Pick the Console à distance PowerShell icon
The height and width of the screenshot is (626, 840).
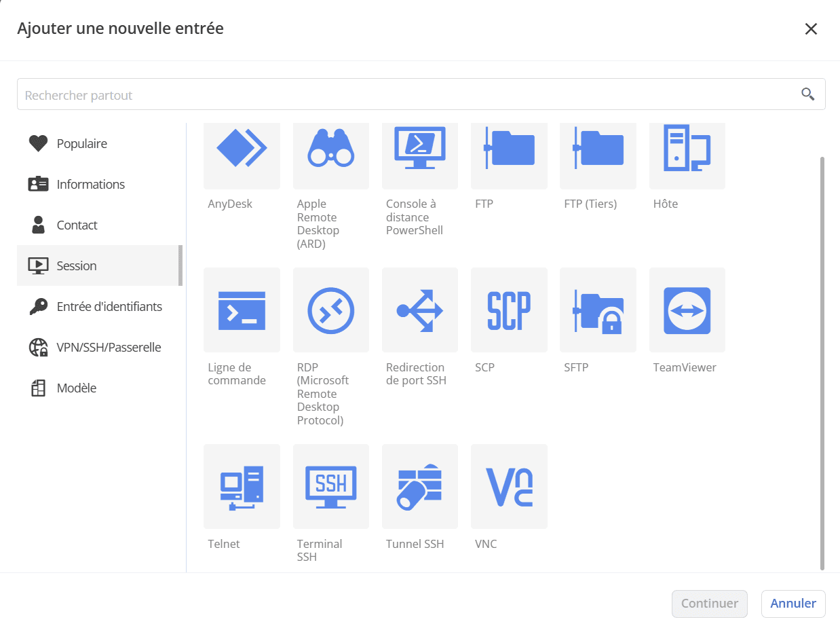pos(420,149)
